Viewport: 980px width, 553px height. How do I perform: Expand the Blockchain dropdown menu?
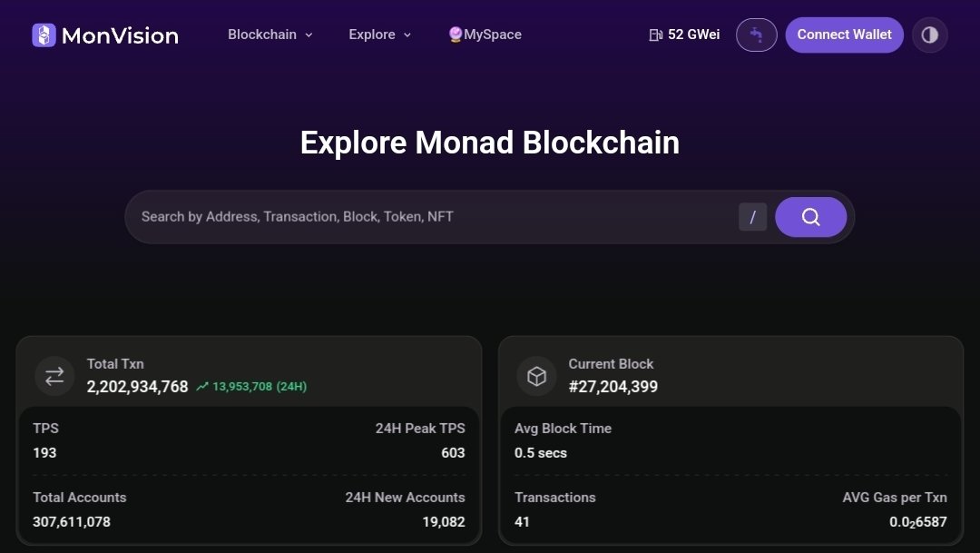tap(270, 35)
